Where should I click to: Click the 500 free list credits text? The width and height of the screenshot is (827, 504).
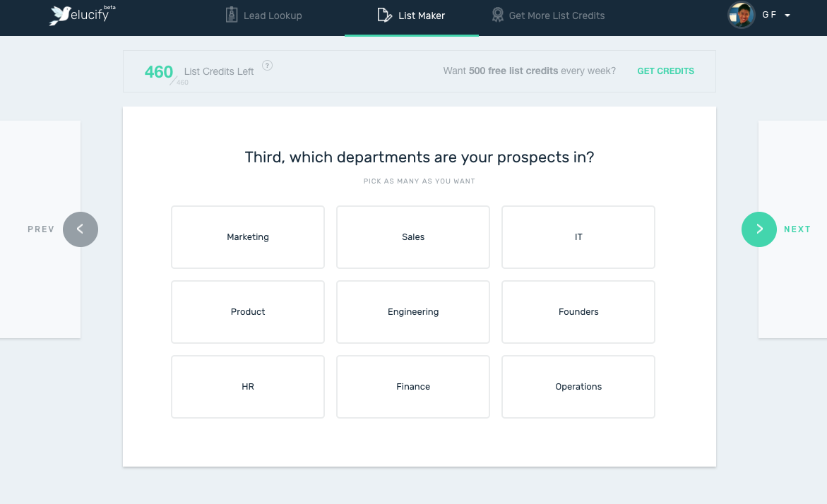pos(513,71)
